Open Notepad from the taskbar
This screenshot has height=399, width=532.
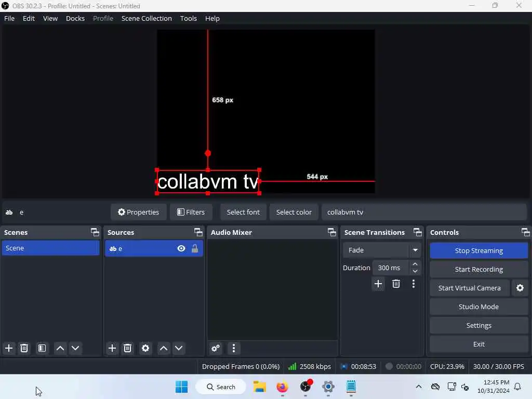351,387
